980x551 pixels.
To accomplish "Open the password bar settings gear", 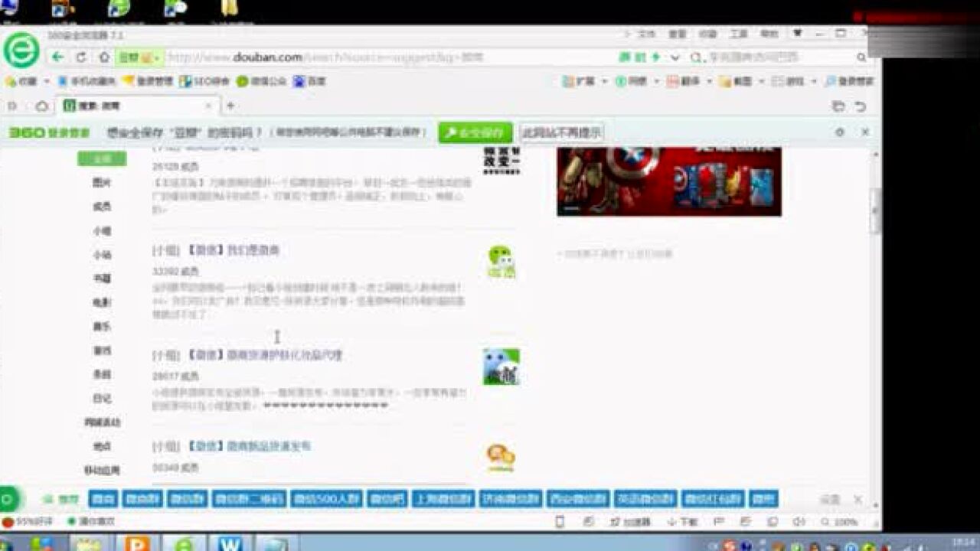I will [840, 132].
